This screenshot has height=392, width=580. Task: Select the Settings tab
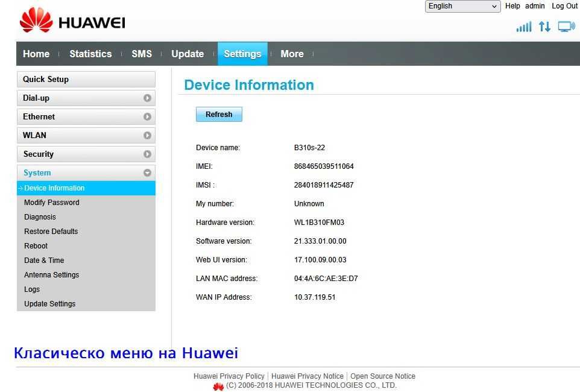(242, 54)
